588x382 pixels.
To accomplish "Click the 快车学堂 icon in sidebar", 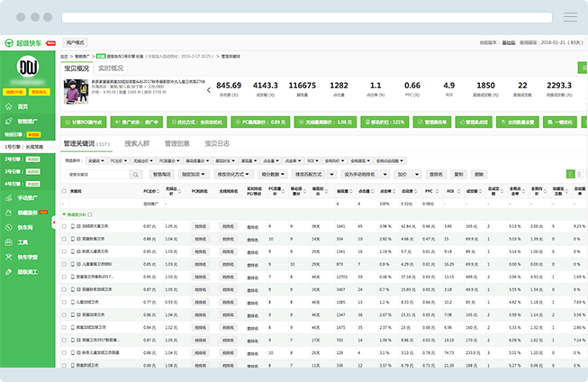I will click(x=9, y=257).
